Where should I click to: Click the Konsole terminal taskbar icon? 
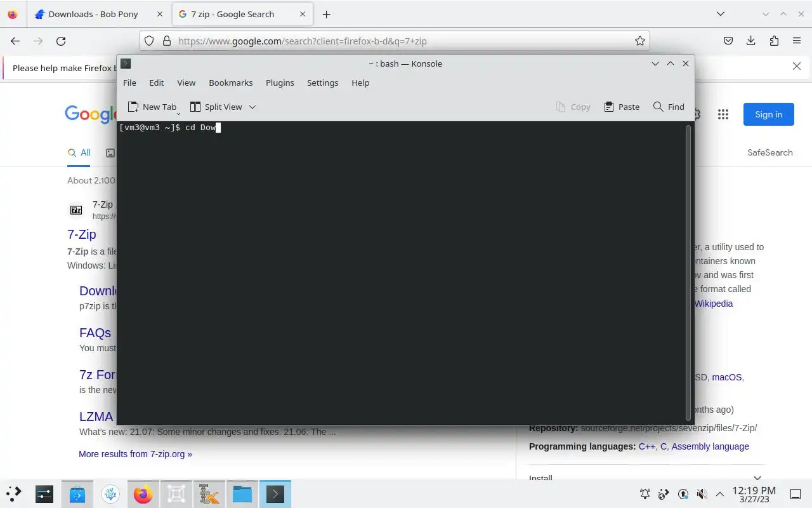[275, 493]
